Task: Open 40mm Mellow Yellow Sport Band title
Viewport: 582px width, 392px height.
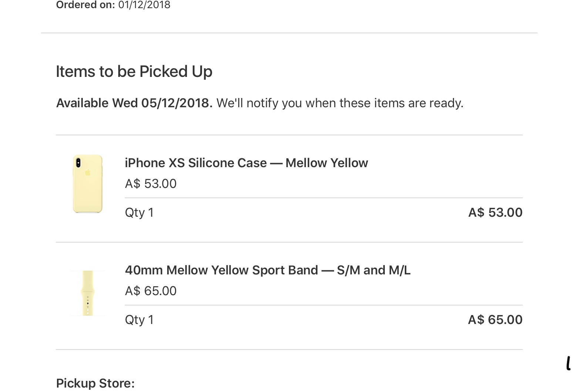Action: [268, 270]
